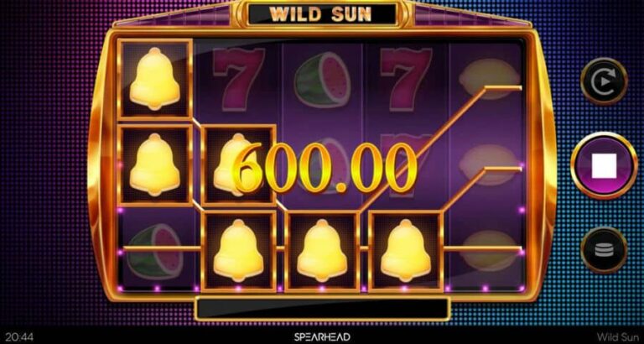644x344 pixels.
Task: Open the autoplay circular arrow button
Action: pos(604,81)
